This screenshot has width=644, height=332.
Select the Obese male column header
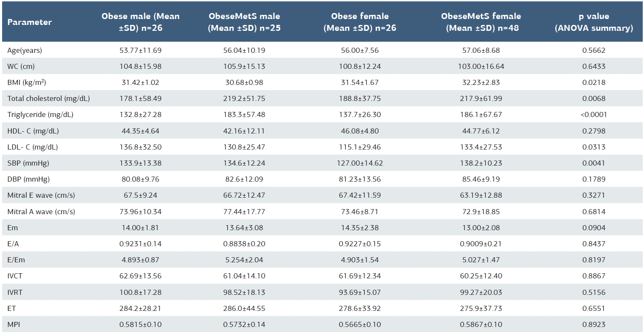[140, 22]
